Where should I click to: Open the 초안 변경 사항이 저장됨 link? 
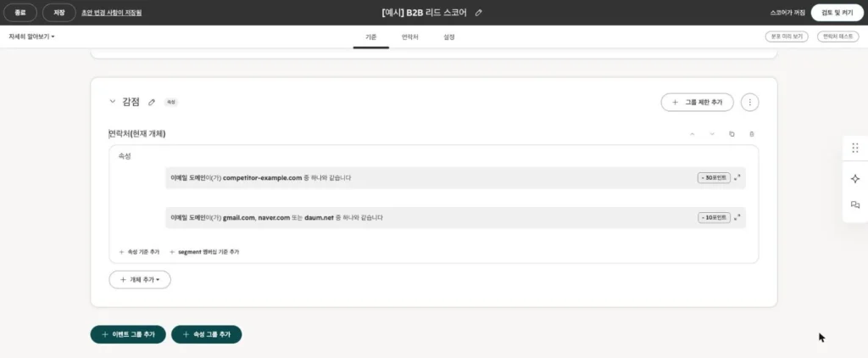[x=111, y=13]
